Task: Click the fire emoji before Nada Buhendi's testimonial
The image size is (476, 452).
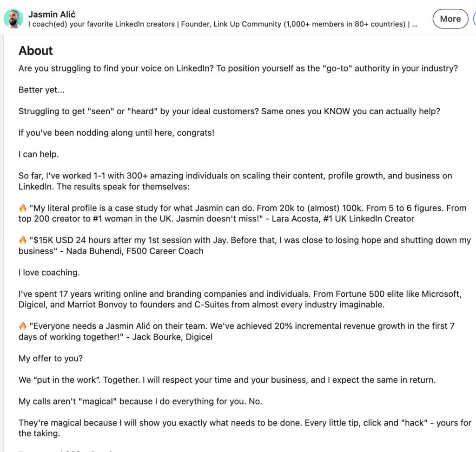Action: point(23,240)
